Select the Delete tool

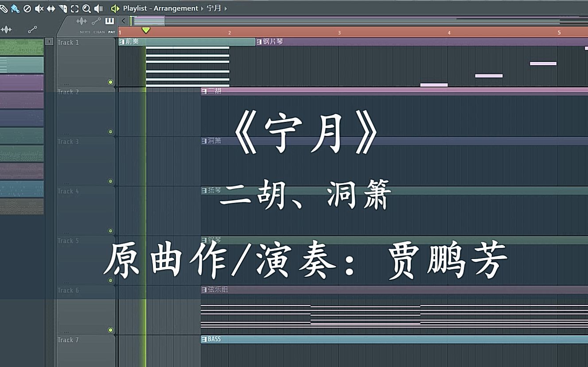[27, 8]
